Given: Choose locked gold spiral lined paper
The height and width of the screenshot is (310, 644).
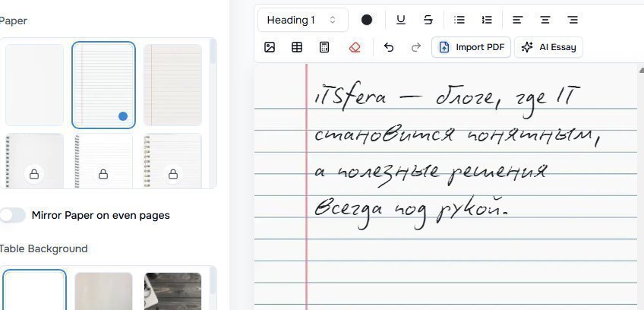Looking at the screenshot, I should (173, 161).
